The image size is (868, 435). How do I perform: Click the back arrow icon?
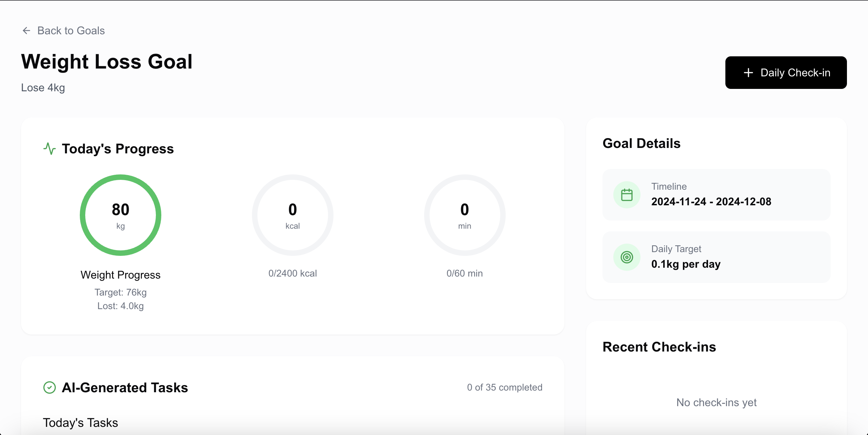coord(26,31)
